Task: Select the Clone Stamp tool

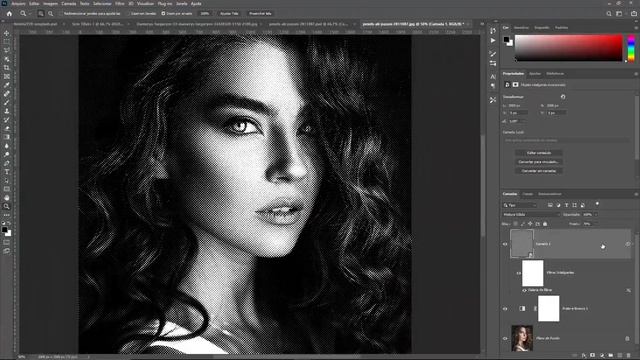Action: click(7, 111)
